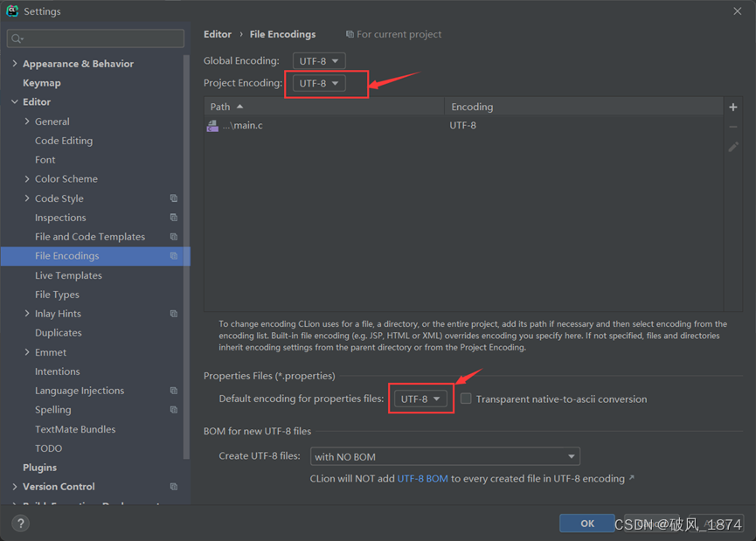Click project-level icon beside Inspections

[x=174, y=218]
